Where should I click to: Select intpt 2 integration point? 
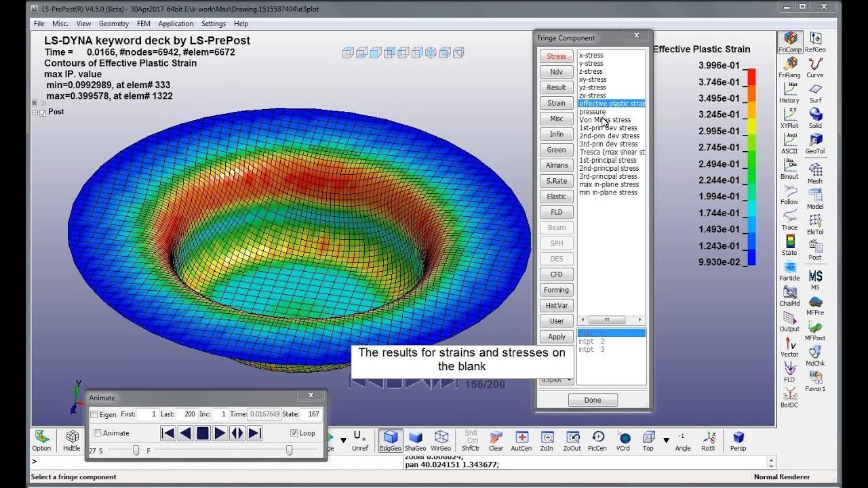[x=591, y=342]
